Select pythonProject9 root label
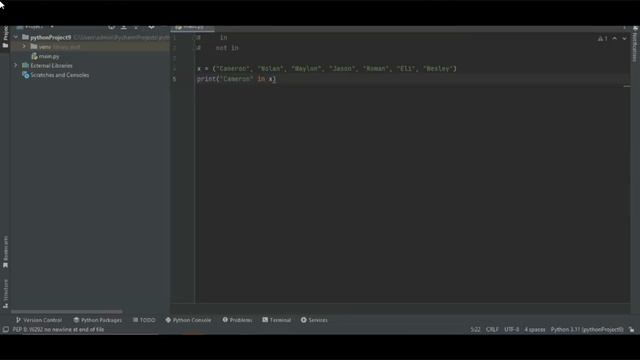 point(51,37)
